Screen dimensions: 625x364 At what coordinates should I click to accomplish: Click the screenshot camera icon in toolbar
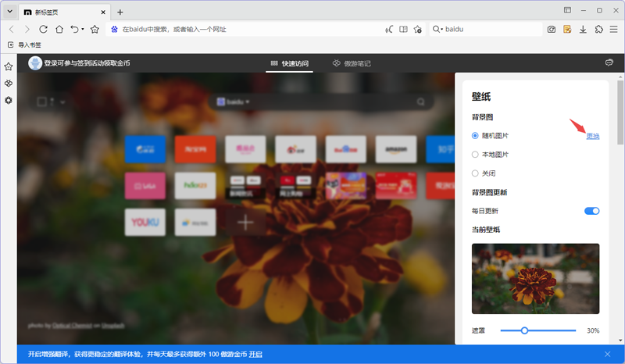tap(552, 29)
